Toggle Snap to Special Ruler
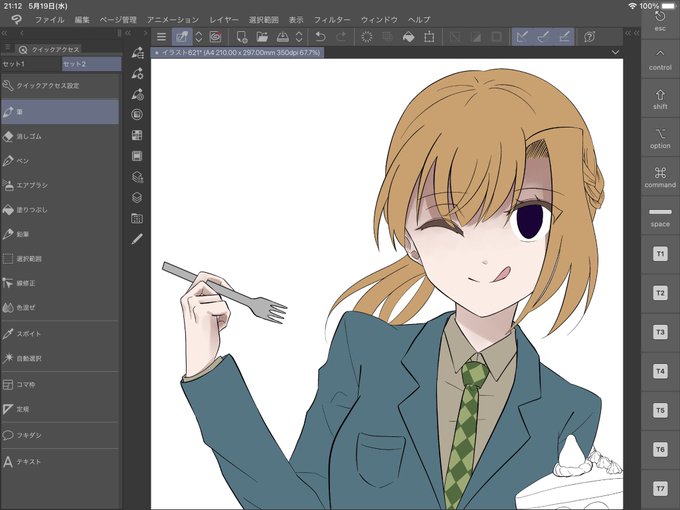The image size is (680, 510). coord(543,37)
